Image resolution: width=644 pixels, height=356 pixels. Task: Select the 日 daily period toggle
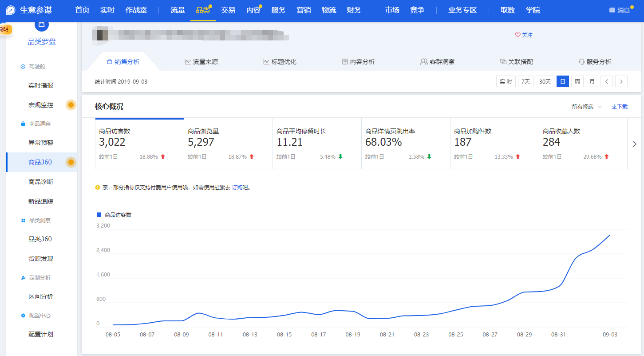[562, 82]
